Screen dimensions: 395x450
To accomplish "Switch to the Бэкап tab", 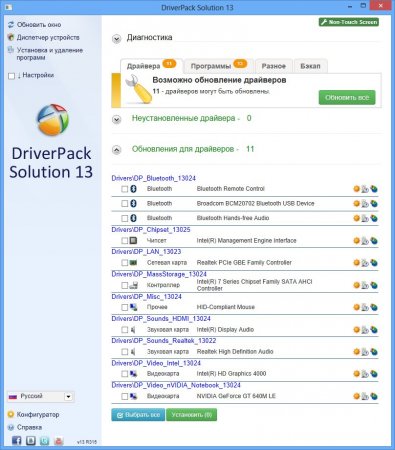I will point(310,66).
